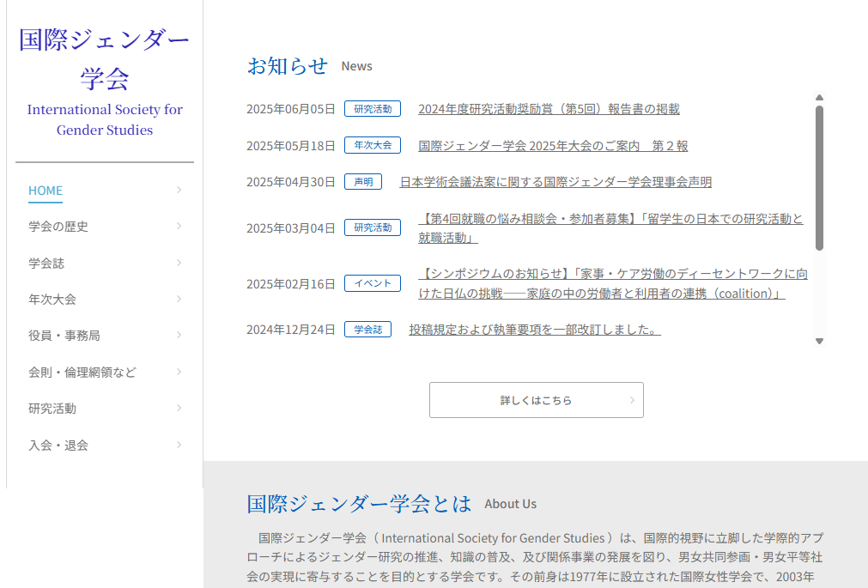868x588 pixels.
Task: Expand the 会則・倫理綱領など chevron
Action: click(x=179, y=372)
